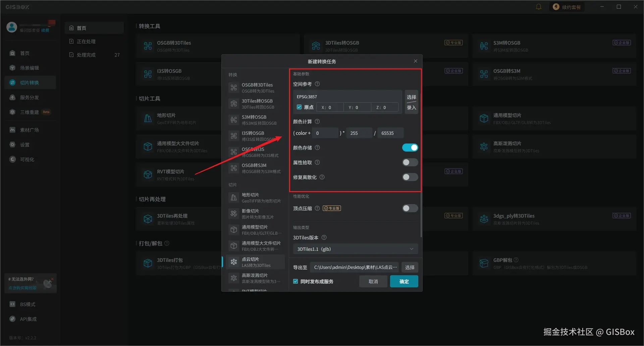Click the 录入 spatial reference button
Viewport: 644px width, 346px height.
(x=411, y=108)
